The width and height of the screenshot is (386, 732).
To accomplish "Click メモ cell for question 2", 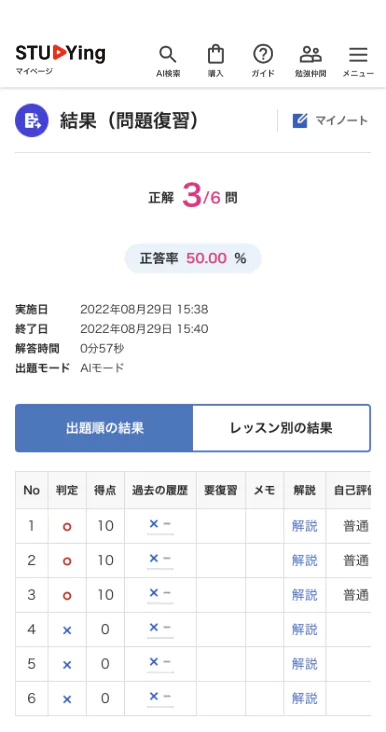I will click(x=265, y=560).
